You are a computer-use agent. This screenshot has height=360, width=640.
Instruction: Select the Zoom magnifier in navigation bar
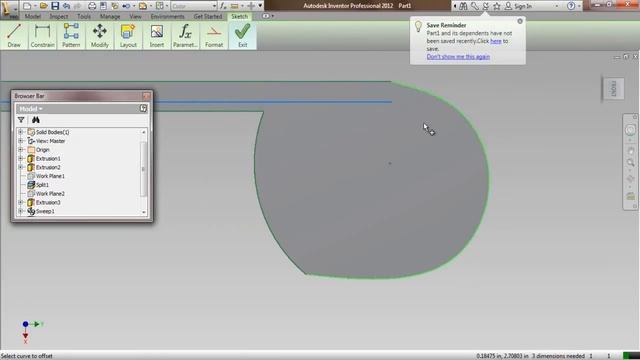point(630,163)
